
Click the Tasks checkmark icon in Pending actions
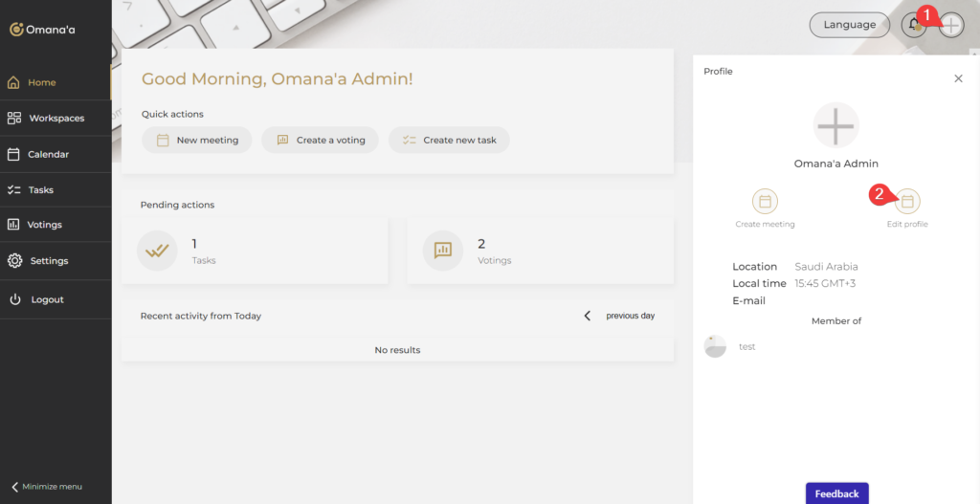(x=157, y=251)
